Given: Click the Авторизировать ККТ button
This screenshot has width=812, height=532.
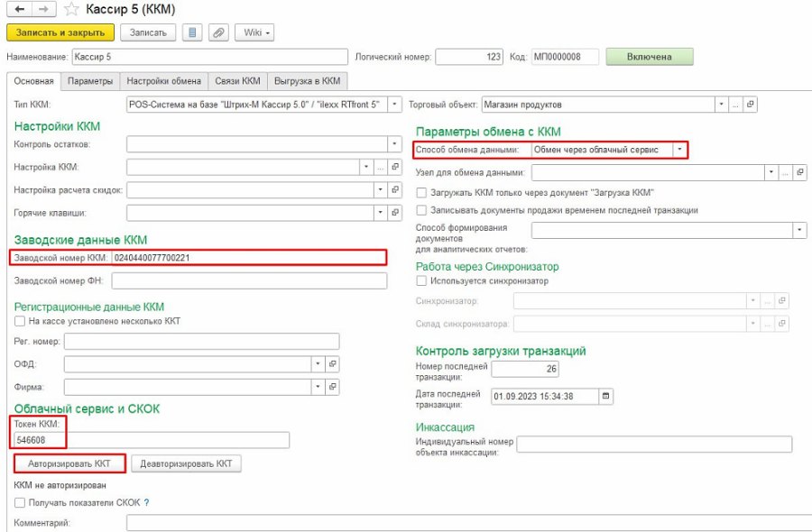Looking at the screenshot, I should click(69, 463).
